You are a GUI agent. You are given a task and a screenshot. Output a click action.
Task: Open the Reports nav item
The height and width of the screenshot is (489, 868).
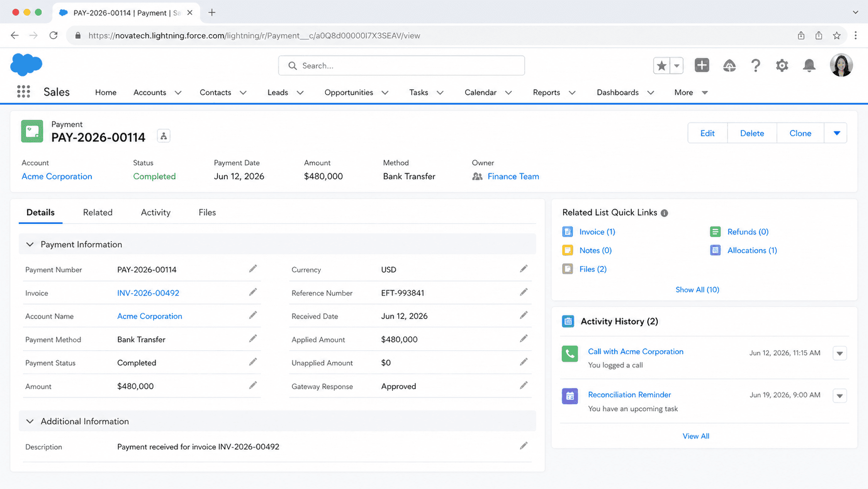click(x=547, y=92)
